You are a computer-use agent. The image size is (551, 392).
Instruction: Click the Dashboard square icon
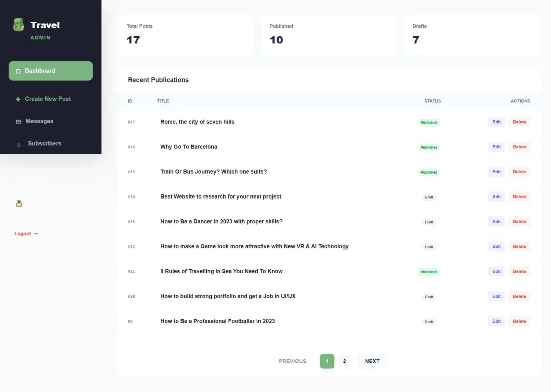pyautogui.click(x=18, y=71)
